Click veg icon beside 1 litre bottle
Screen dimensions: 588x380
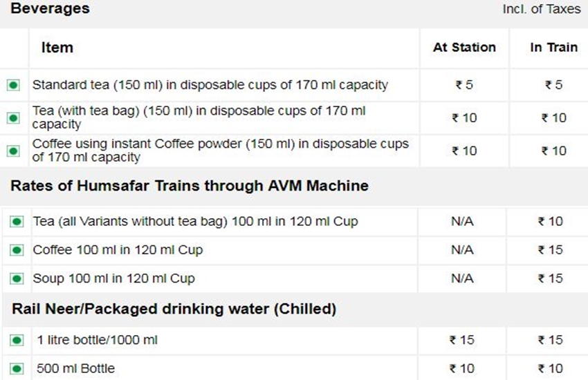[17, 340]
